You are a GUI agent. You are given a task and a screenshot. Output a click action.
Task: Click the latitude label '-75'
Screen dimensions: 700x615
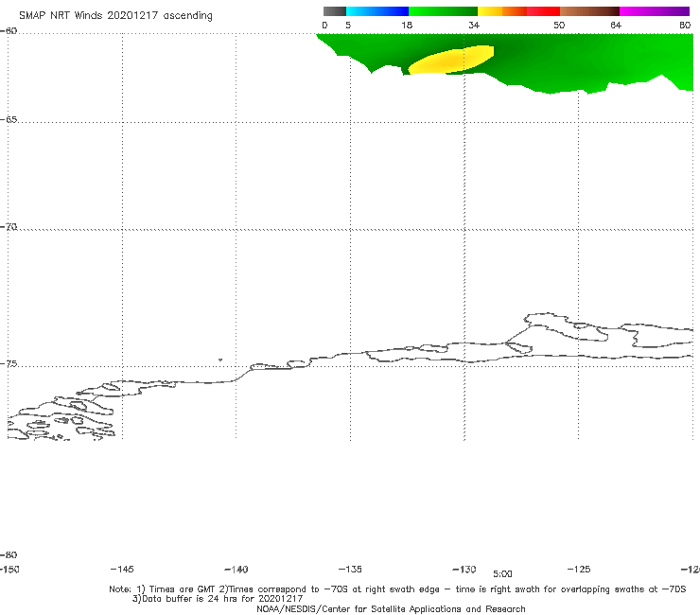9,363
